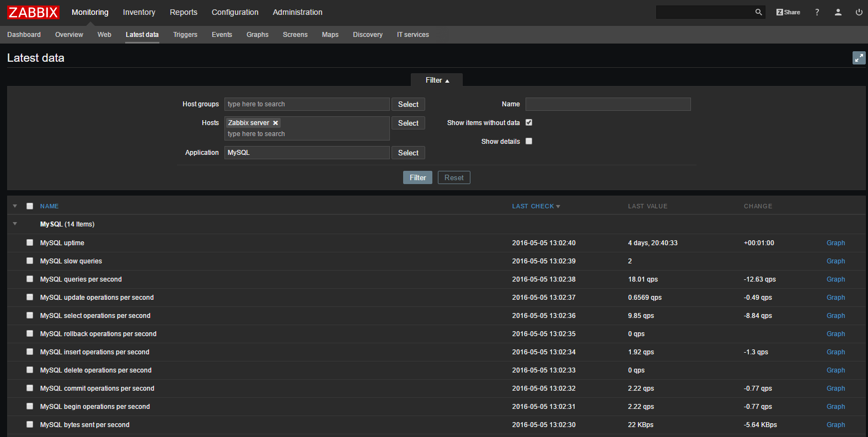868x437 pixels.
Task: Open the user profile icon
Action: tap(838, 12)
